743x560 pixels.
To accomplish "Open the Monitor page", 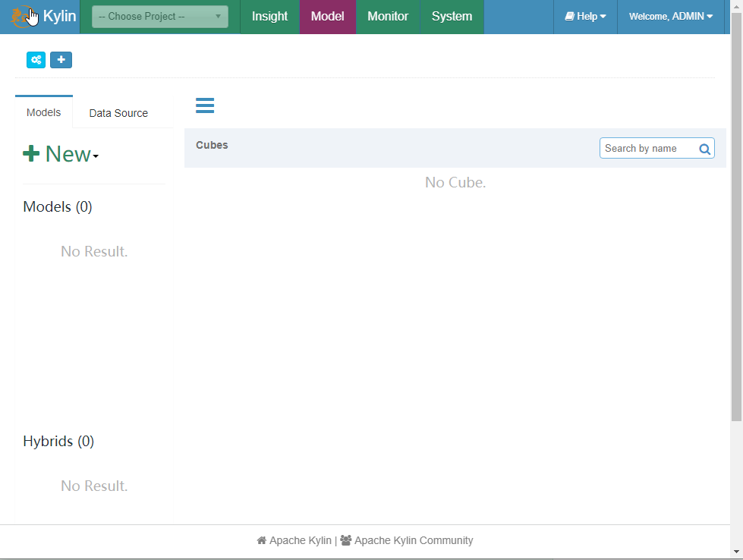I will click(x=388, y=17).
